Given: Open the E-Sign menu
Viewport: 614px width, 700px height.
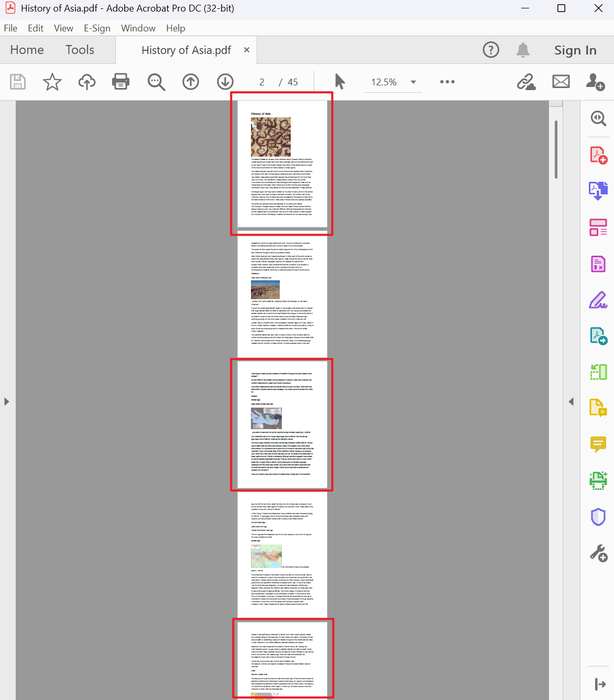Looking at the screenshot, I should [97, 28].
